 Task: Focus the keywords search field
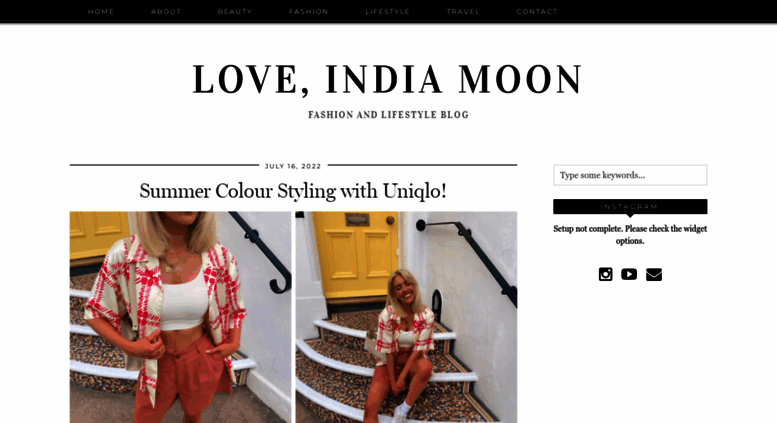pos(630,175)
